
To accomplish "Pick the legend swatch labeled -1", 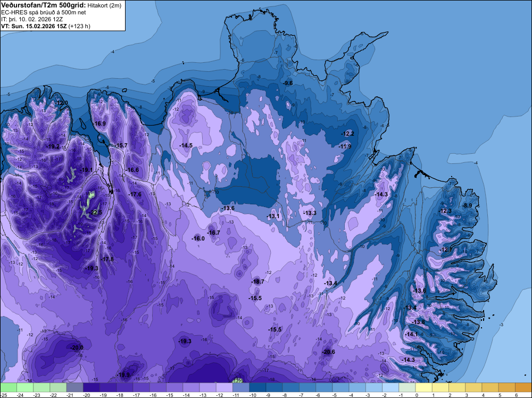I will pos(408,387).
